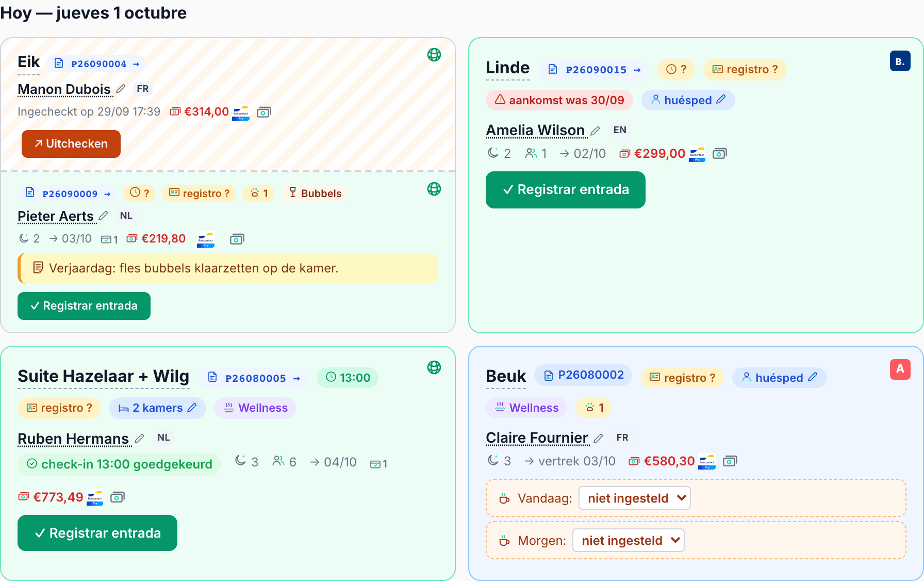Click globe icon on Suite Hazelaar card
Viewport: 924px width, 581px height.
(434, 367)
